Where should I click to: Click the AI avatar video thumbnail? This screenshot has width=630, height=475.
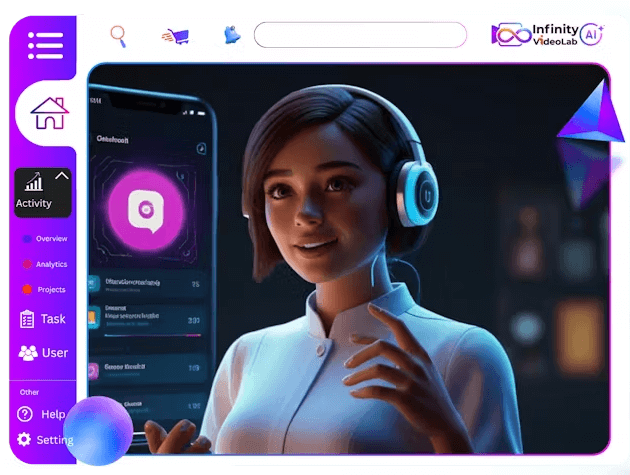pos(349,259)
